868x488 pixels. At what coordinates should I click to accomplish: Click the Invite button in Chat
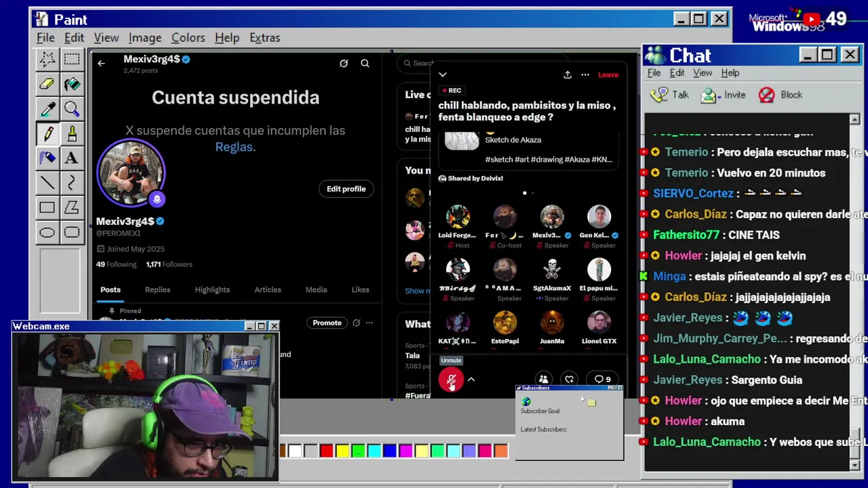pos(723,95)
